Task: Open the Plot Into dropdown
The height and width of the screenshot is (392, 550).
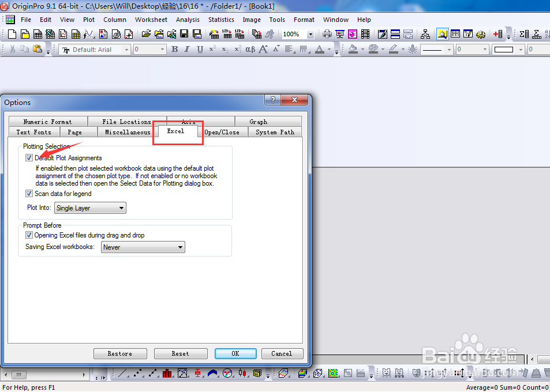Action: point(90,208)
